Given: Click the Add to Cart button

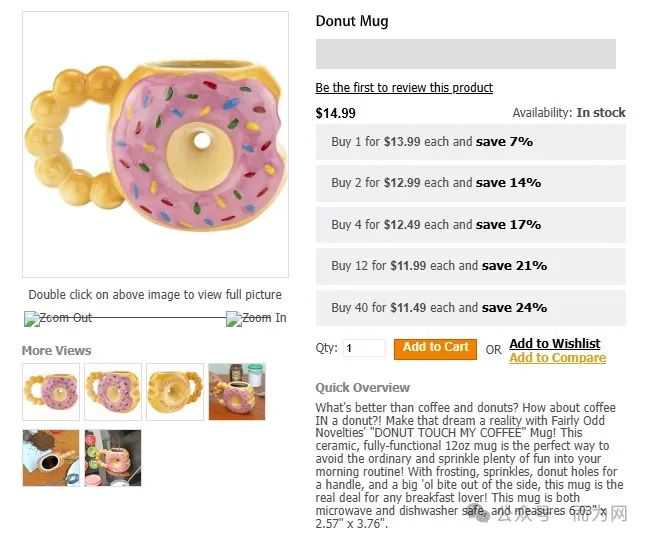Looking at the screenshot, I should click(435, 349).
